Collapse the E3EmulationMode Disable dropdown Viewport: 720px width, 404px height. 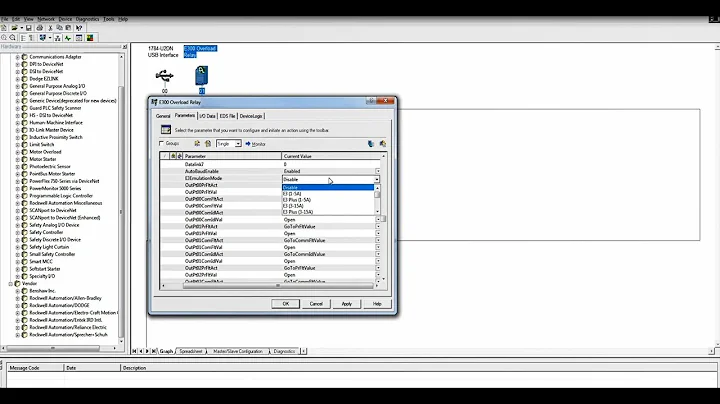coord(377,180)
